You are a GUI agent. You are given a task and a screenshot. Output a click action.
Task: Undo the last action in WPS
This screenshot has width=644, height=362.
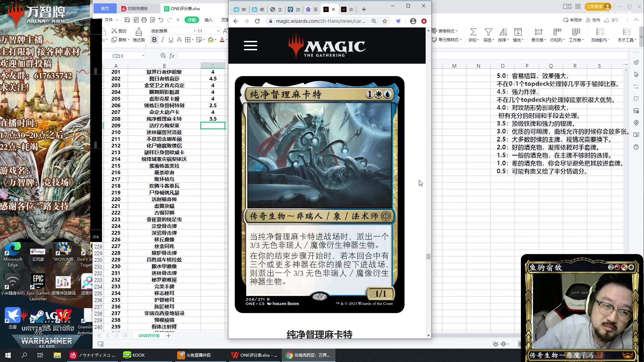(x=161, y=20)
